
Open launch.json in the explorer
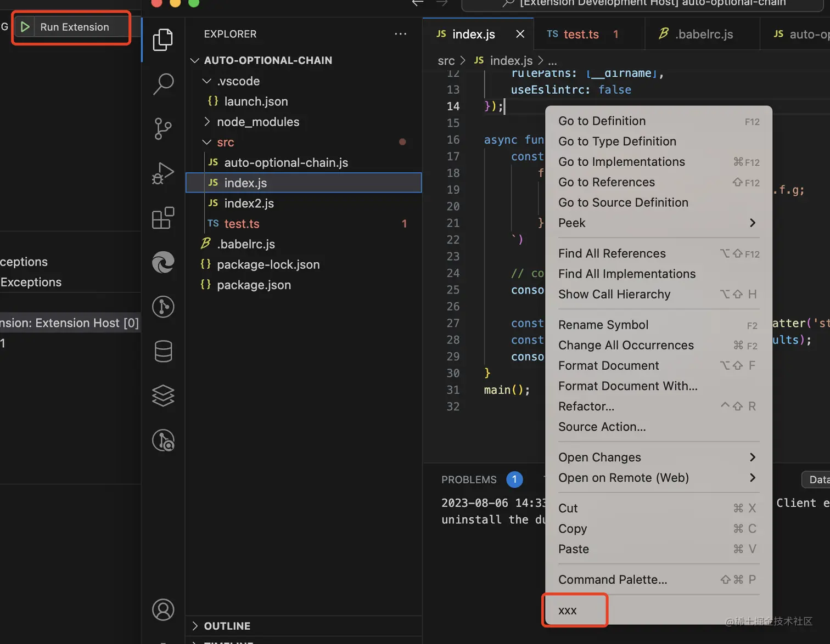(x=304, y=101)
